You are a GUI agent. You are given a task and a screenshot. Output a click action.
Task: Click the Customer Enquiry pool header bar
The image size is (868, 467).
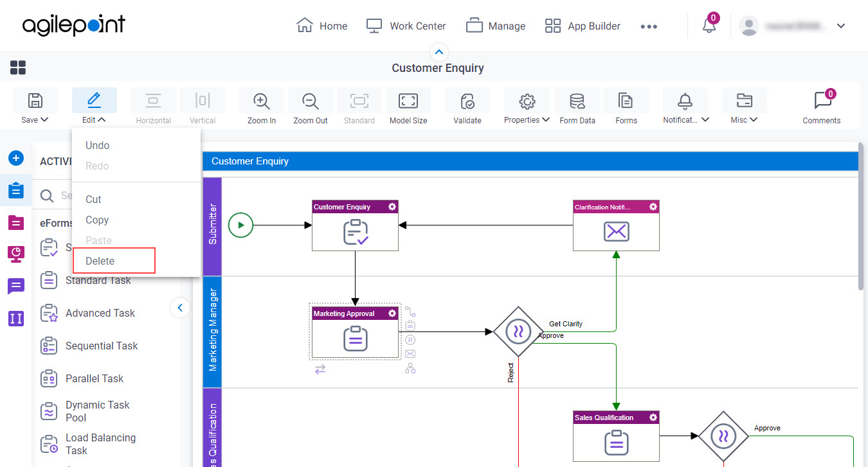(x=530, y=161)
